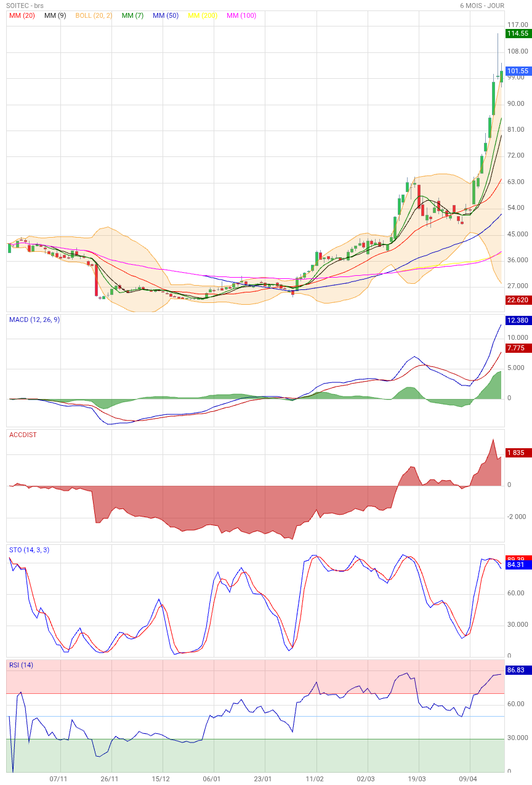Click the 72.00 price axis label

pyautogui.click(x=516, y=155)
